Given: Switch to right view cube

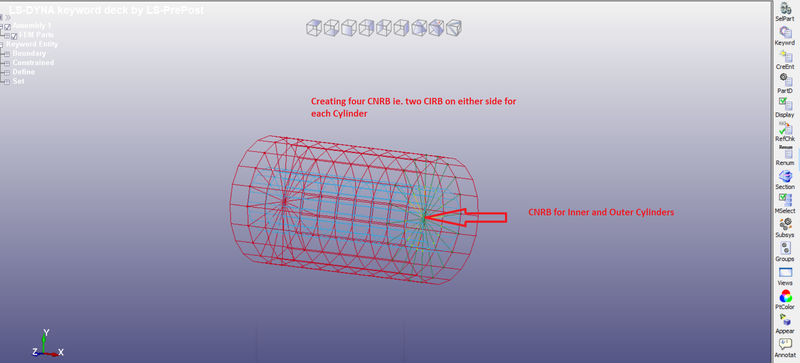Looking at the screenshot, I should point(401,28).
